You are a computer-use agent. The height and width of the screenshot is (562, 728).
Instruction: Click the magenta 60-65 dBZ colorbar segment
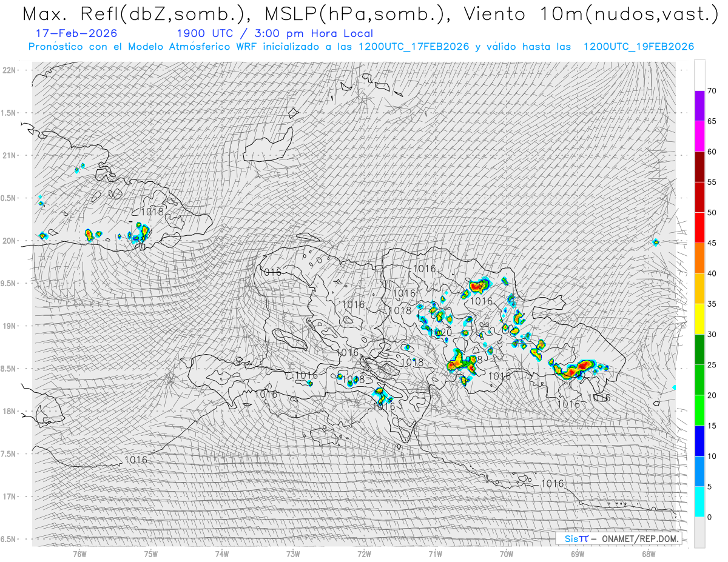pos(699,136)
